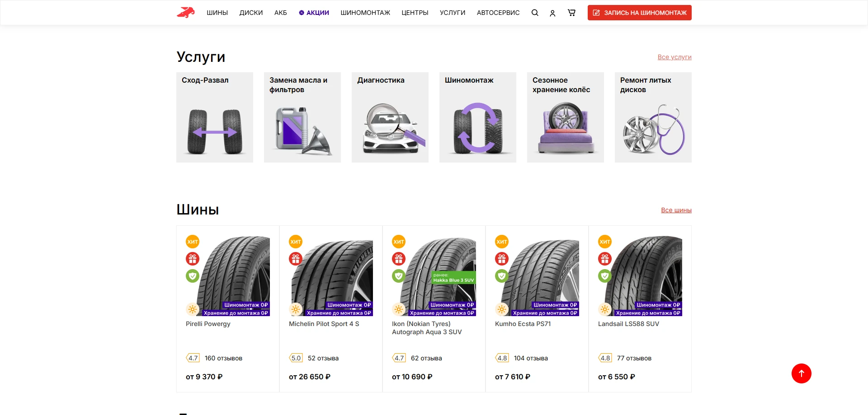Open the ЦЕНТРЫ menu item

[415, 13]
